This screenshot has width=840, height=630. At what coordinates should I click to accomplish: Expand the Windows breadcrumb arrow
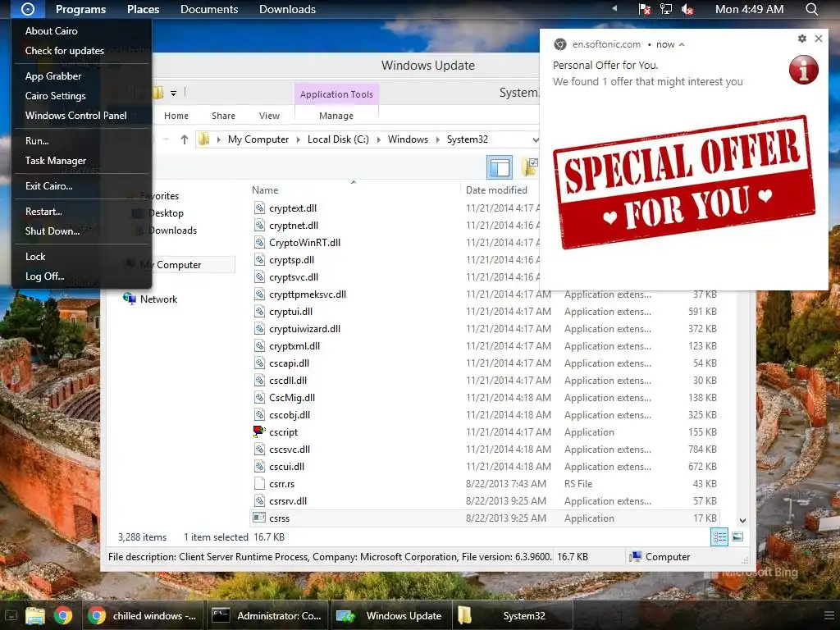[x=437, y=139]
